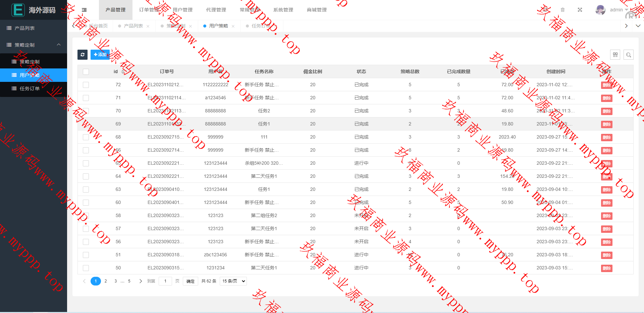Click the admin profile avatar
Image resolution: width=644 pixels, height=313 pixels.
[600, 10]
